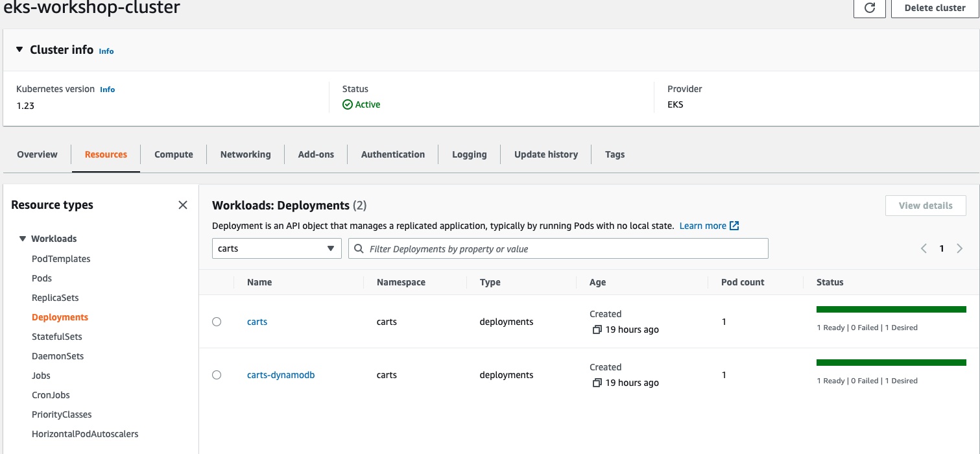This screenshot has height=454, width=980.
Task: Select the carts-dynamodb radio button
Action: 217,375
